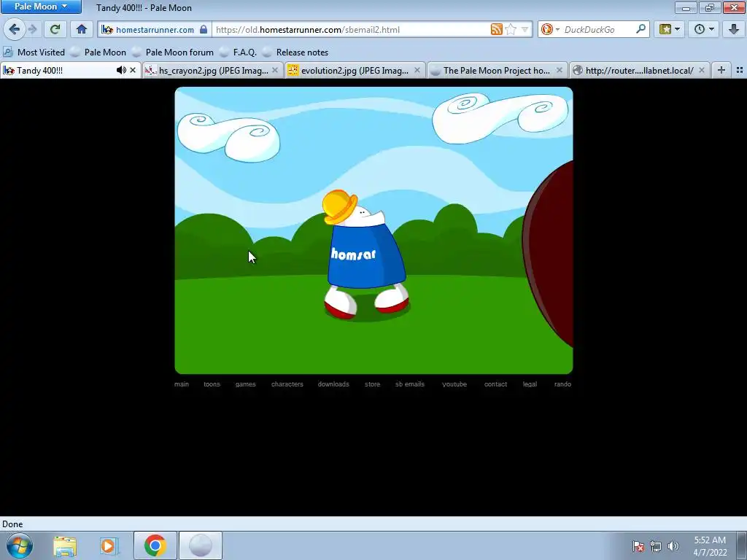This screenshot has height=560, width=747.
Task: Open the downloads page link
Action: click(333, 384)
